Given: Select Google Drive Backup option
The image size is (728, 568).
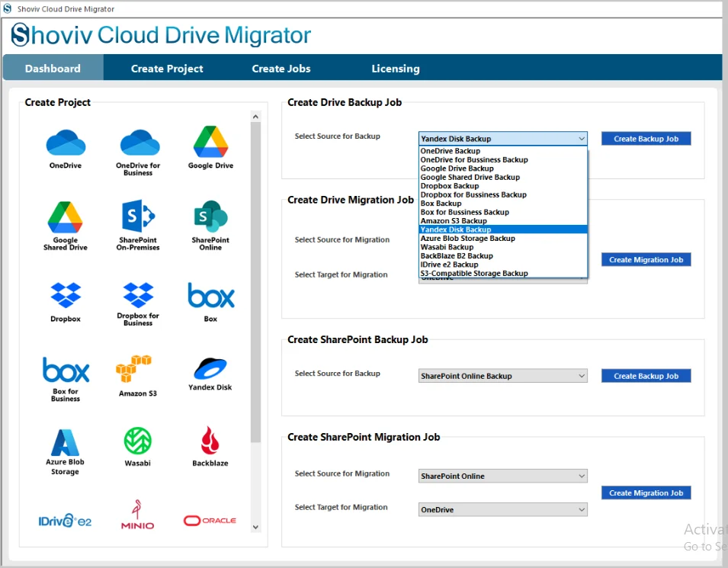Looking at the screenshot, I should pyautogui.click(x=503, y=168).
